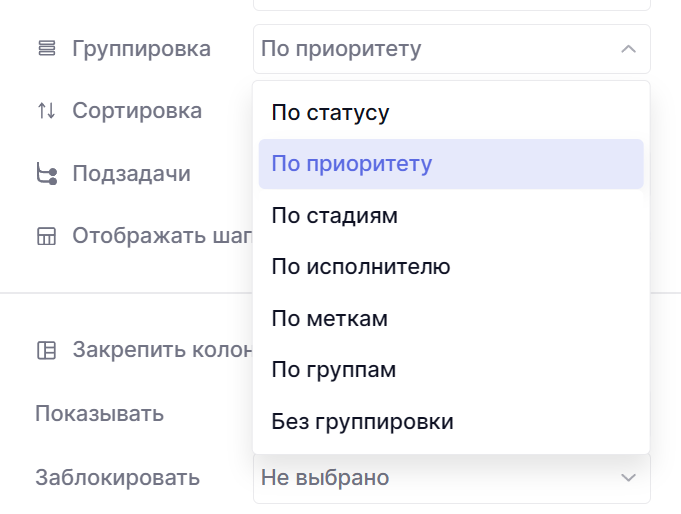The image size is (681, 514).
Task: Open the Заблокировать dropdown chevron
Action: click(628, 478)
